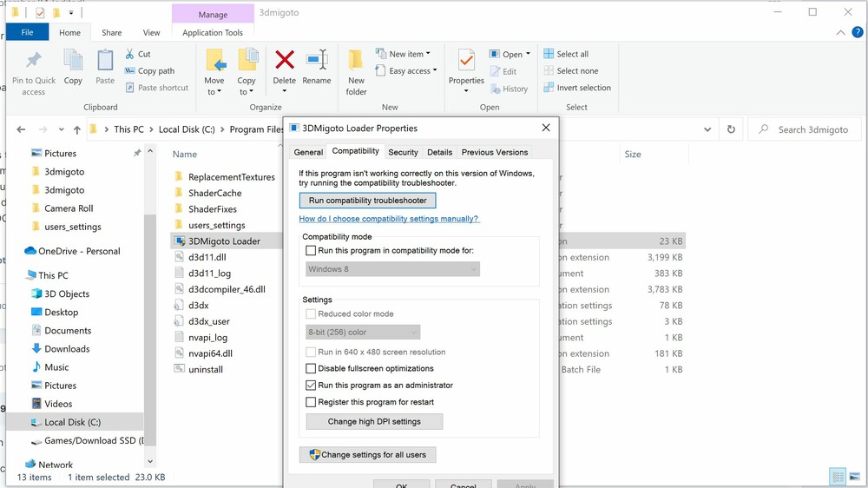Switch to the View ribbon tab
The image size is (868, 488).
pos(151,33)
